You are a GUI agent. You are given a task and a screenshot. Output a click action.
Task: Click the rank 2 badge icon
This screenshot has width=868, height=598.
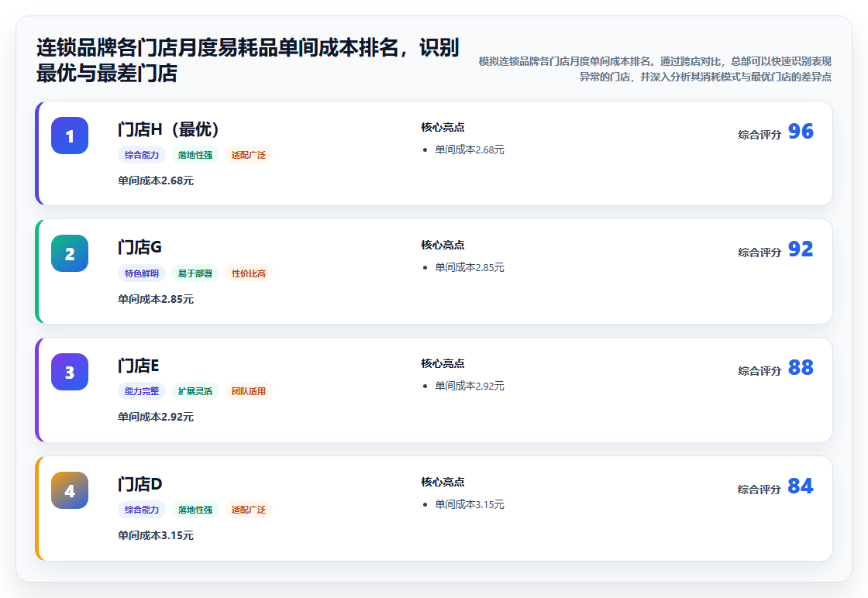pyautogui.click(x=70, y=253)
